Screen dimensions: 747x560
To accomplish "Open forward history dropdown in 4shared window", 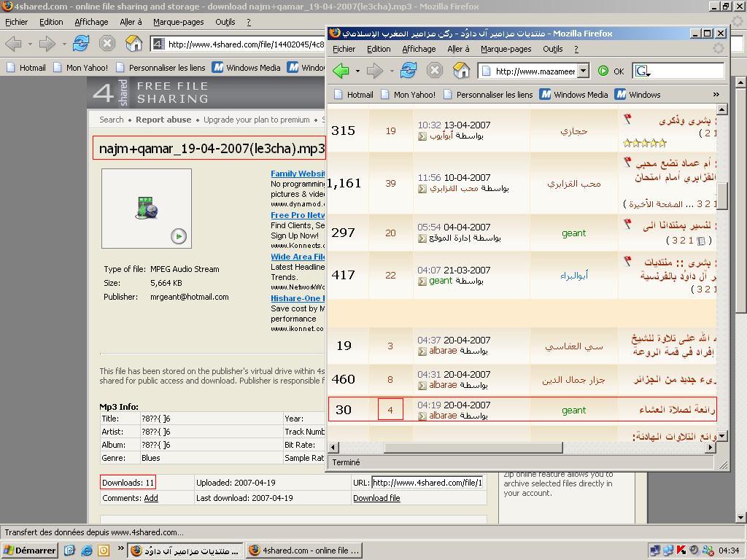I will [64, 44].
